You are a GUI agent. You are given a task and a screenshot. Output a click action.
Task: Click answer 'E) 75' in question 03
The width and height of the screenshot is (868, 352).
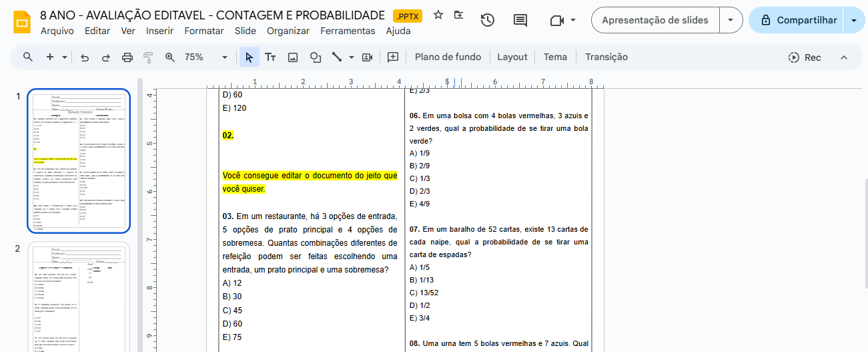[232, 337]
